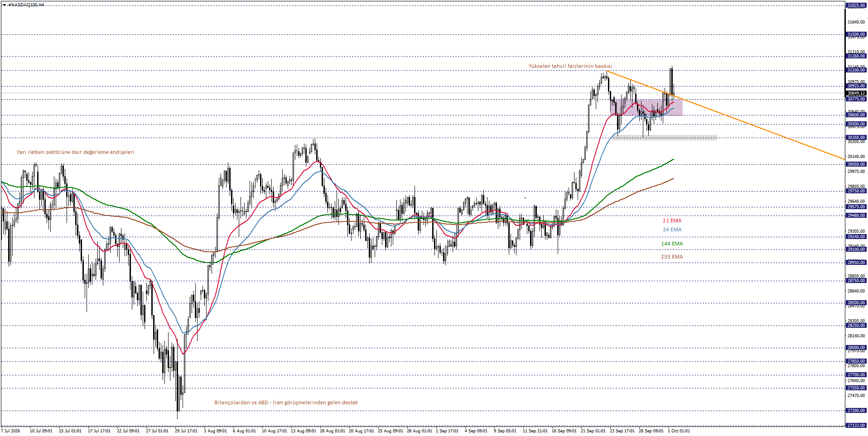The height and width of the screenshot is (436, 868).
Task: Click the 29240.00 level price tag
Action: pos(856,237)
